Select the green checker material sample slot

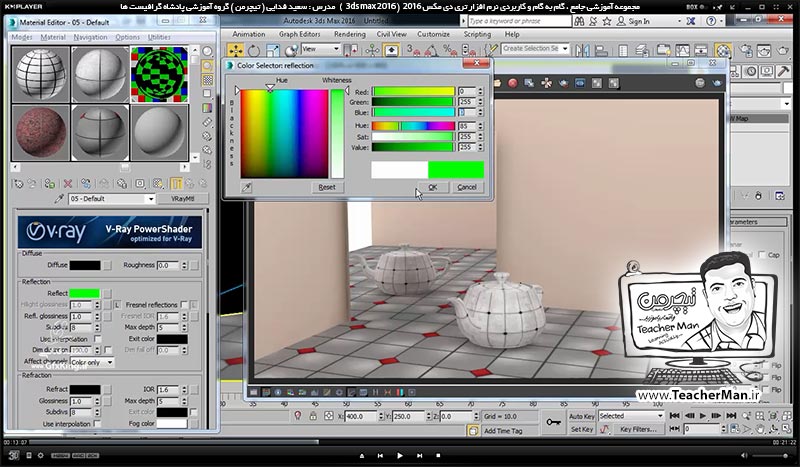pos(159,75)
